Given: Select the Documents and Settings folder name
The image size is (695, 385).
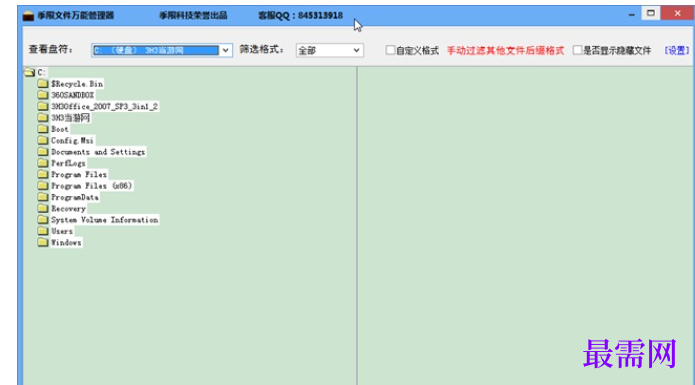Looking at the screenshot, I should click(98, 152).
